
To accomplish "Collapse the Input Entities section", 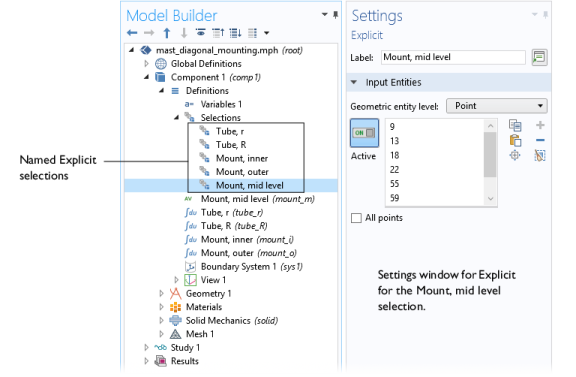I will (354, 82).
